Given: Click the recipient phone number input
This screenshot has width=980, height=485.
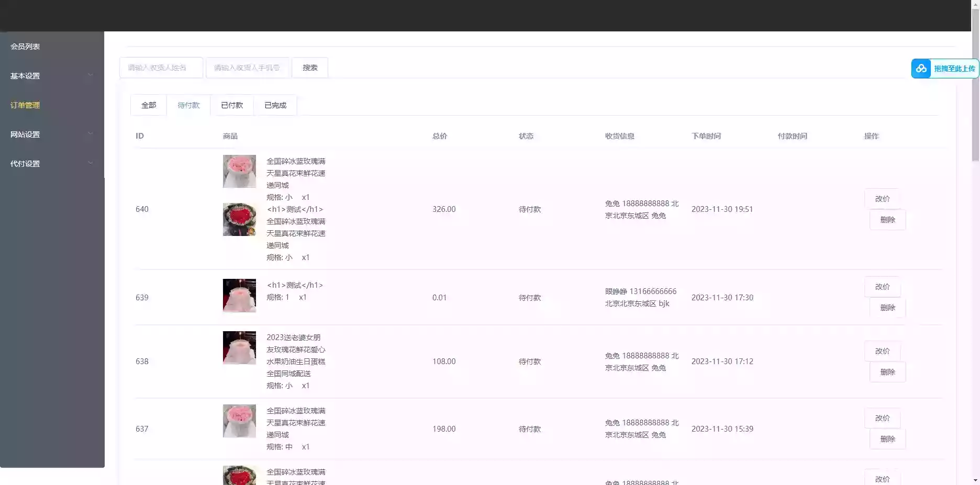Looking at the screenshot, I should (x=248, y=67).
